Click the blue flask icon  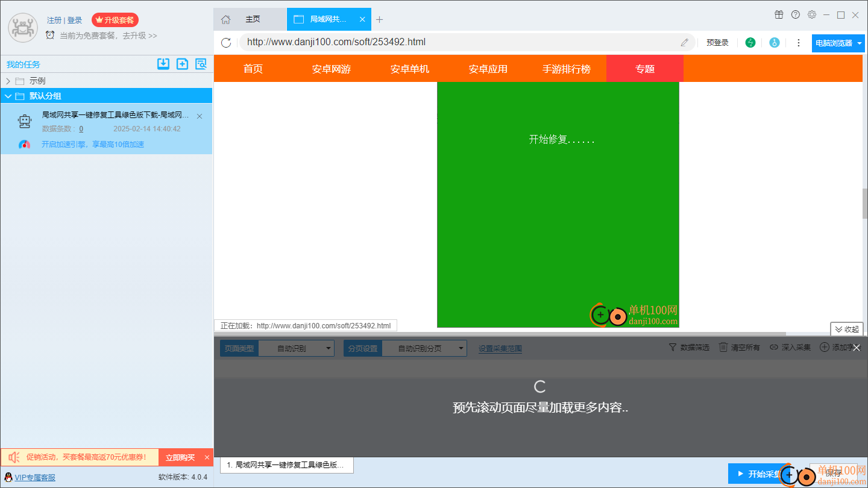[775, 43]
